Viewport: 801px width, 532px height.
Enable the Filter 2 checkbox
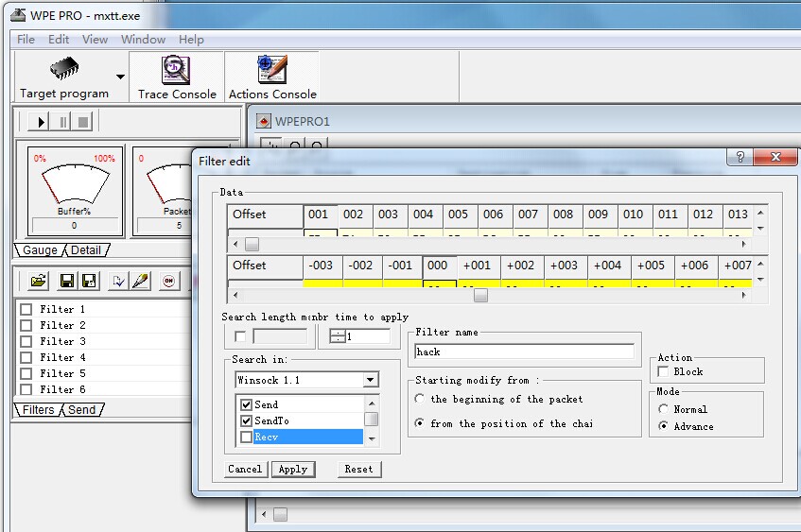point(26,325)
